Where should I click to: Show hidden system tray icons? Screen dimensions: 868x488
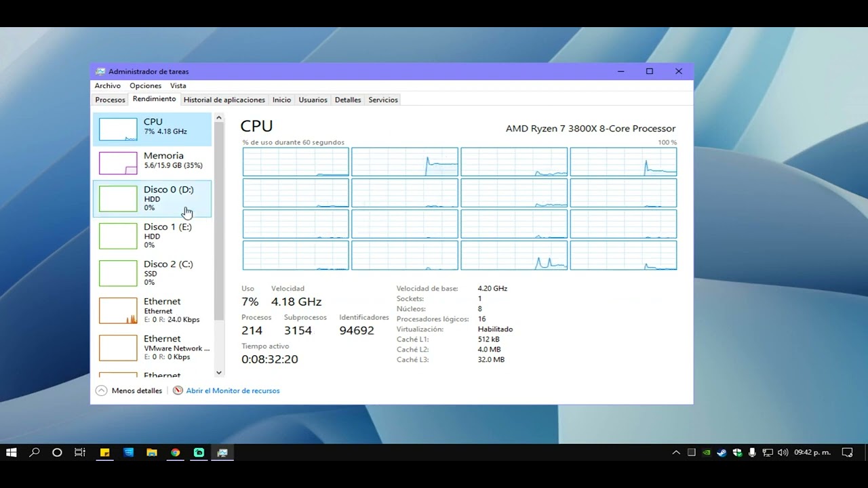click(x=676, y=452)
